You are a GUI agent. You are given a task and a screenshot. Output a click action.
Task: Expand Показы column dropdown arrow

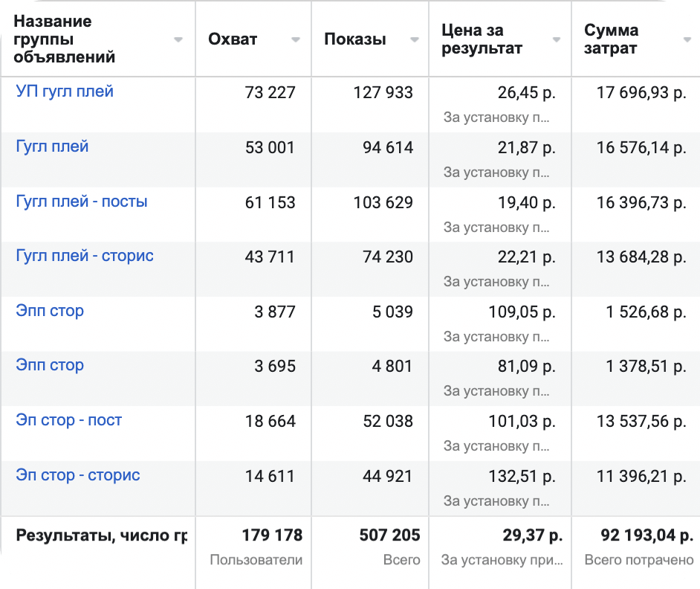(414, 40)
